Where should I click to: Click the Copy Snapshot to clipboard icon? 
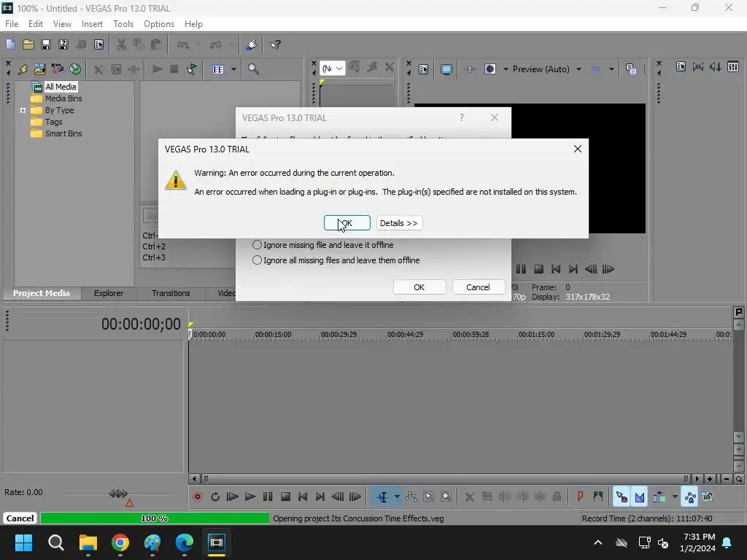(631, 69)
